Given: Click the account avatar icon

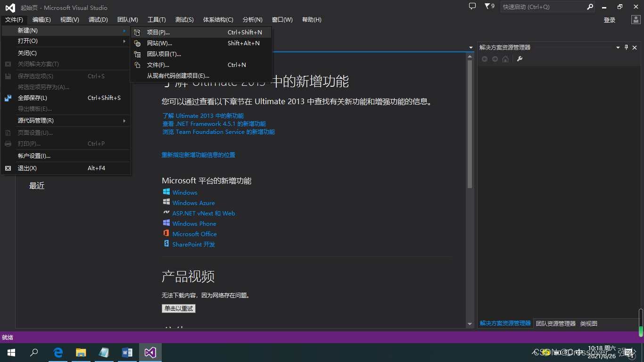Looking at the screenshot, I should (636, 19).
